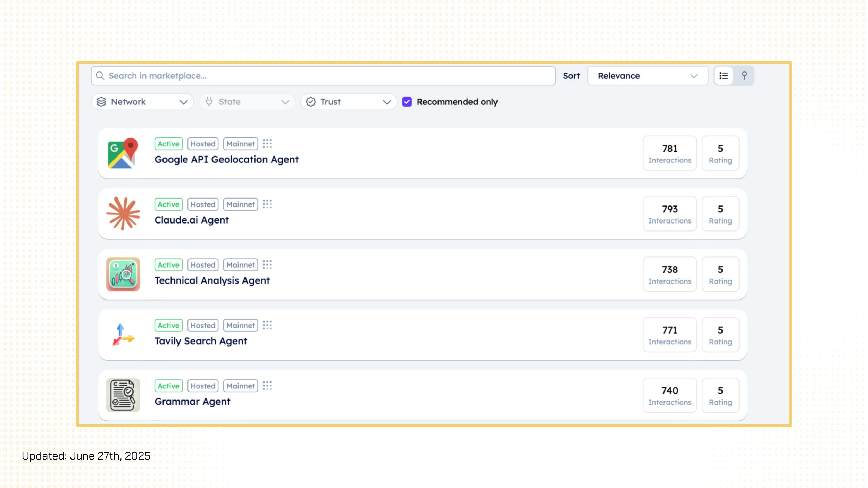Expand the Network filter dropdown
868x488 pixels.
coord(142,102)
